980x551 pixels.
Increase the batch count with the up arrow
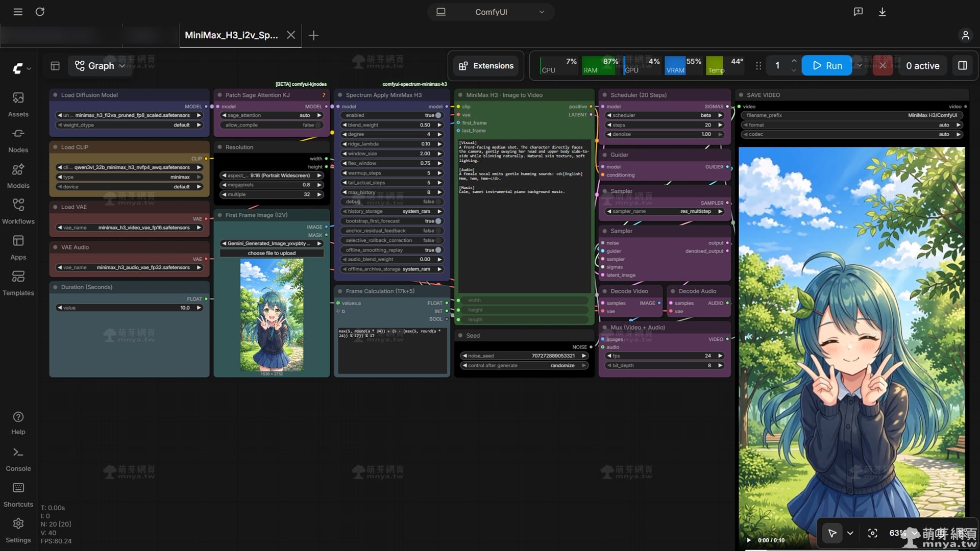click(x=794, y=61)
